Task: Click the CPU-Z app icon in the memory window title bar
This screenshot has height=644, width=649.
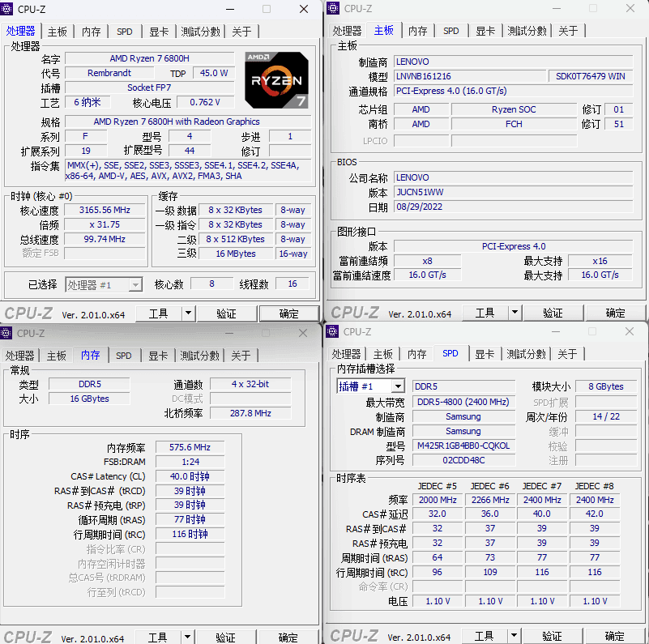Action: coord(6,333)
